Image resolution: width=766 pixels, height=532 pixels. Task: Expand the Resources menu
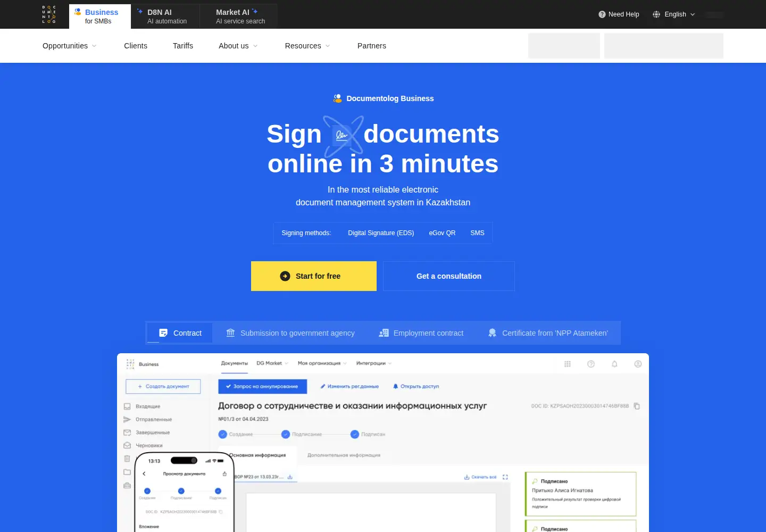pos(307,46)
